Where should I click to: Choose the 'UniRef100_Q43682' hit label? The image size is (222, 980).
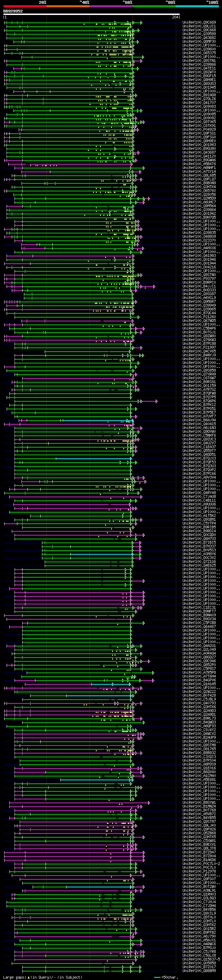tap(199, 38)
